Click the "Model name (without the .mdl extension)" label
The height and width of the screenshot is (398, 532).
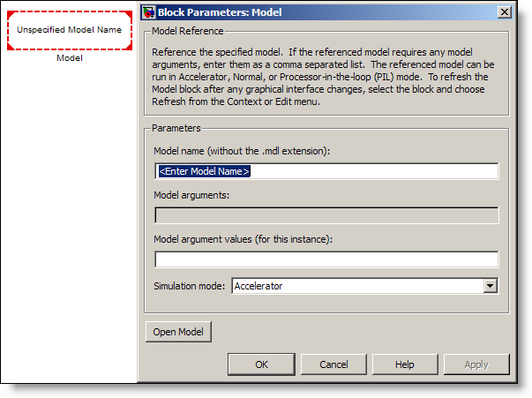242,151
